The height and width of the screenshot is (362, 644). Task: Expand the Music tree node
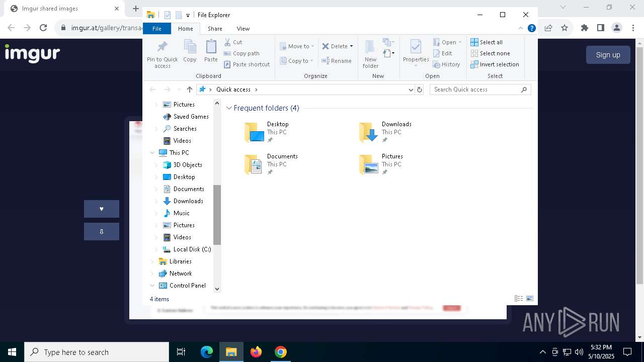tap(156, 213)
